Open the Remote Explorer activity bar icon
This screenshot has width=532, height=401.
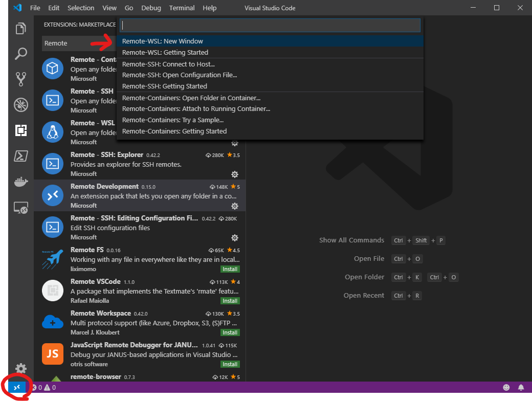[x=20, y=208]
